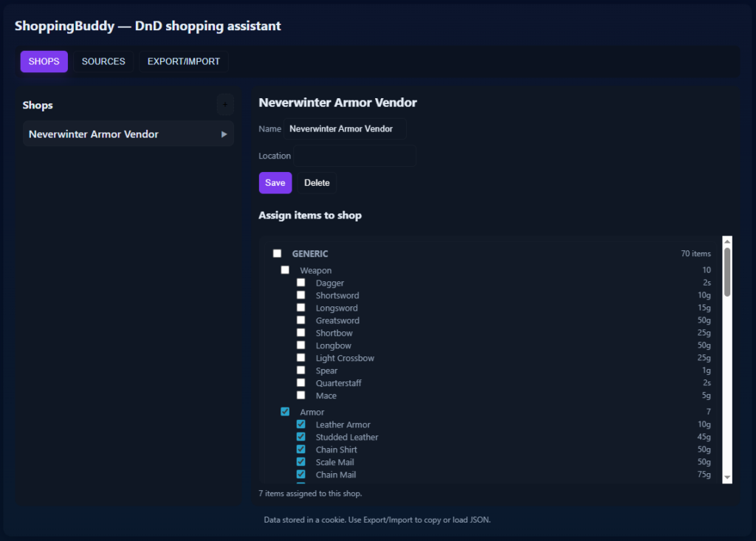Toggle the GENERIC source checkbox
Screen dimensions: 756x541
click(x=278, y=253)
